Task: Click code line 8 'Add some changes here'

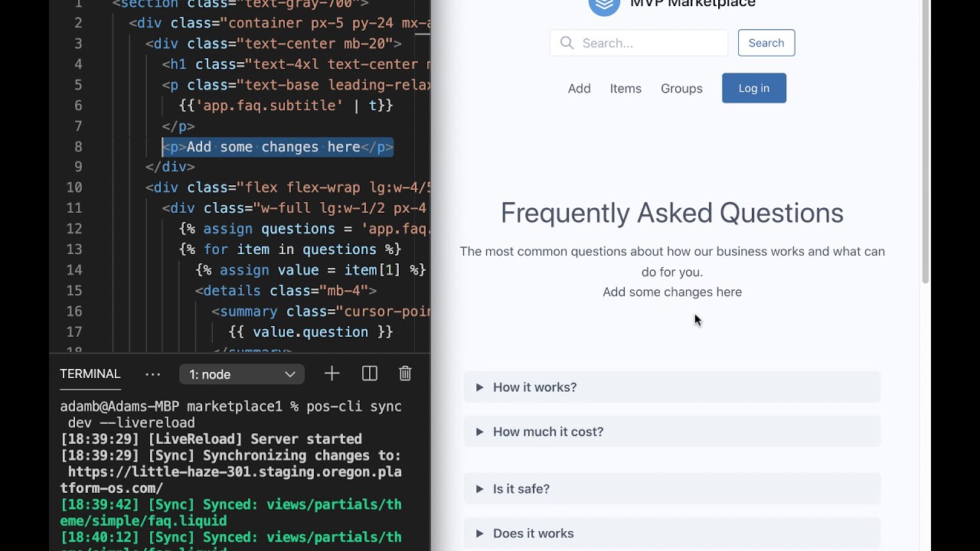Action: [x=278, y=147]
